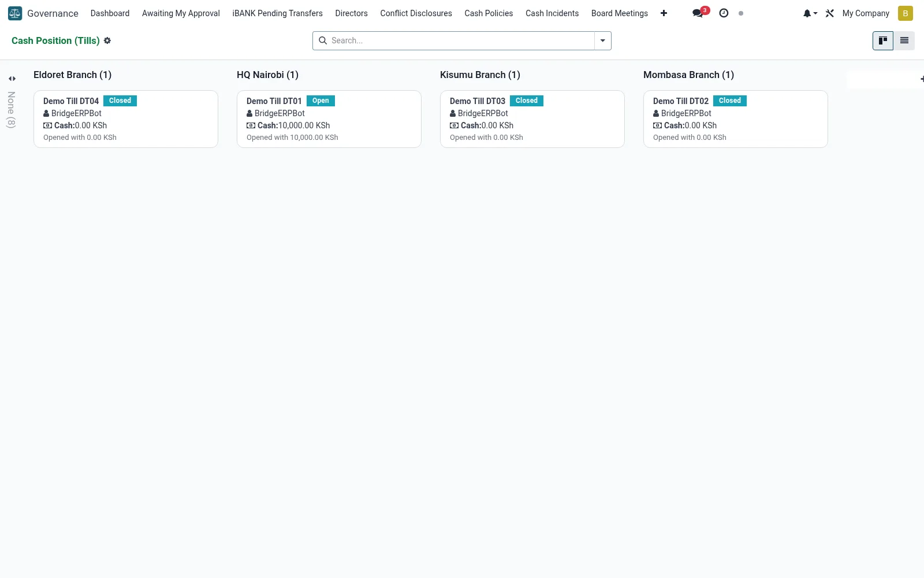The width and height of the screenshot is (924, 578).
Task: Go to Awaiting My Approval
Action: click(181, 13)
